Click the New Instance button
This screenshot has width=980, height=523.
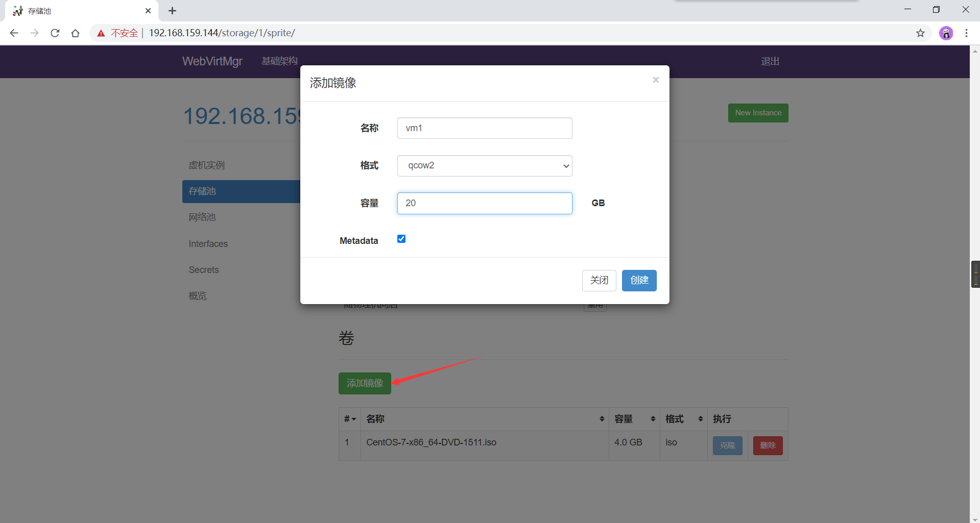758,113
